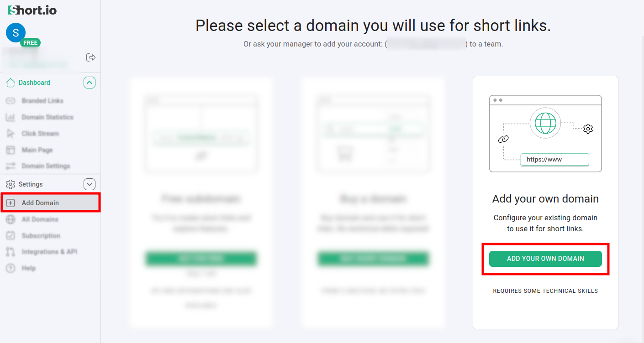Click the Settings gear icon in sidebar

pos(11,184)
